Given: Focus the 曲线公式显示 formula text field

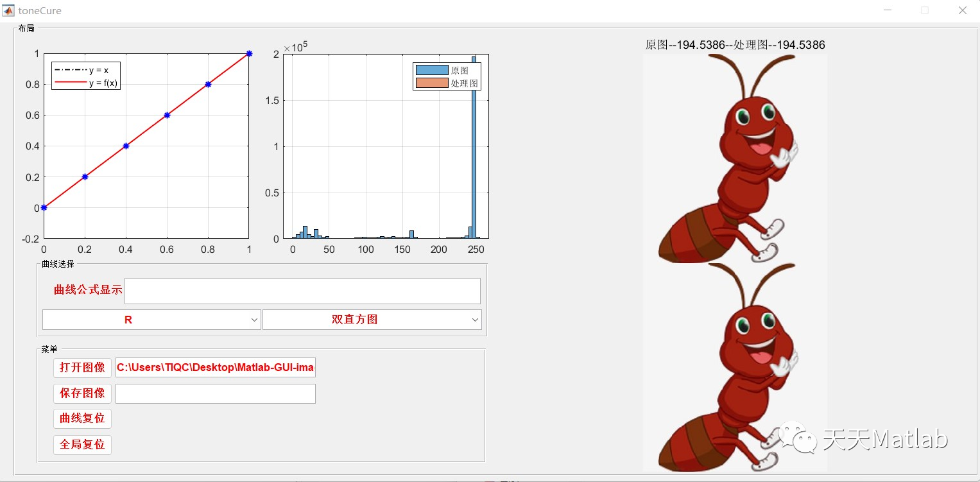Looking at the screenshot, I should (302, 291).
